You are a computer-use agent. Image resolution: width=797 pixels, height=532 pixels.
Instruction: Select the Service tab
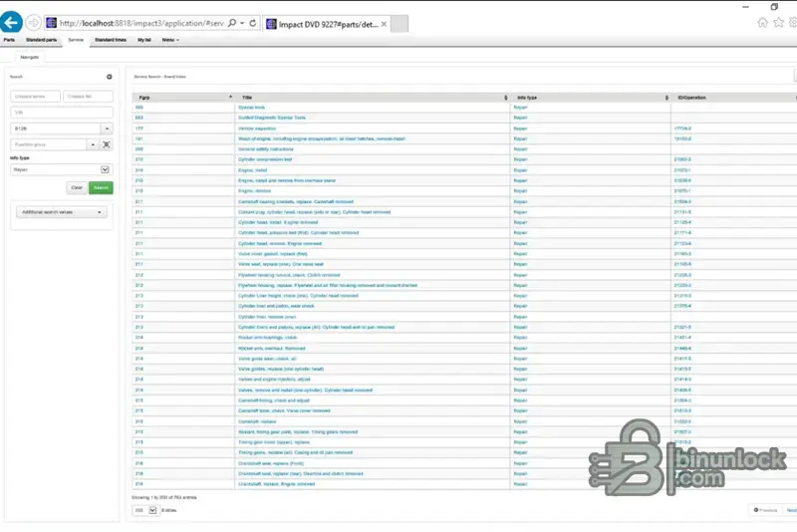pos(76,40)
